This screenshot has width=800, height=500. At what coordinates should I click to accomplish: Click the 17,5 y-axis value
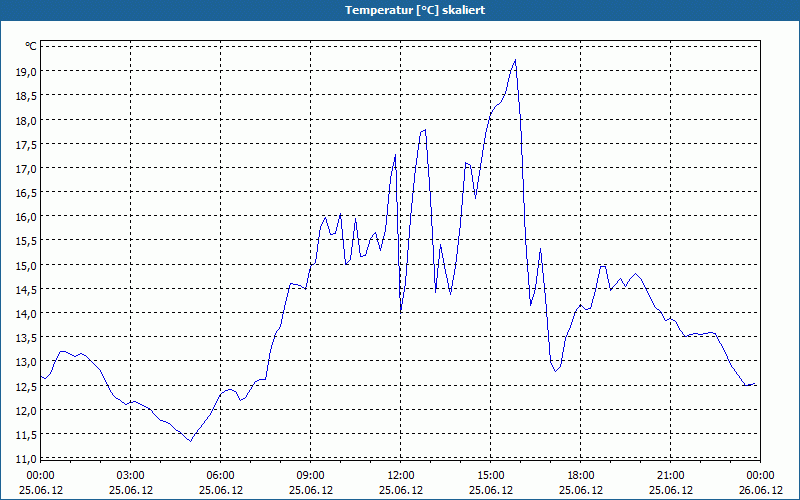(x=27, y=144)
